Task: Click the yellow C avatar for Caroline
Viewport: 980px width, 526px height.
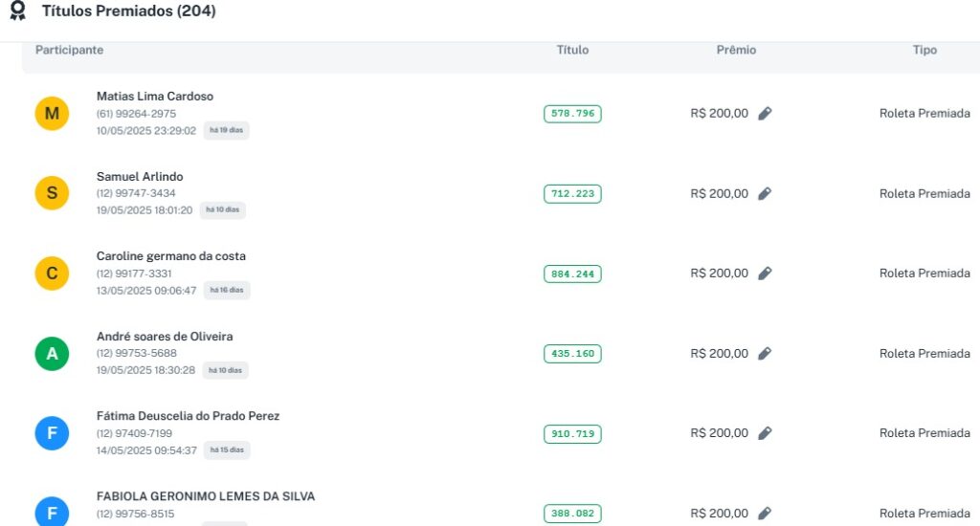Action: click(x=52, y=274)
